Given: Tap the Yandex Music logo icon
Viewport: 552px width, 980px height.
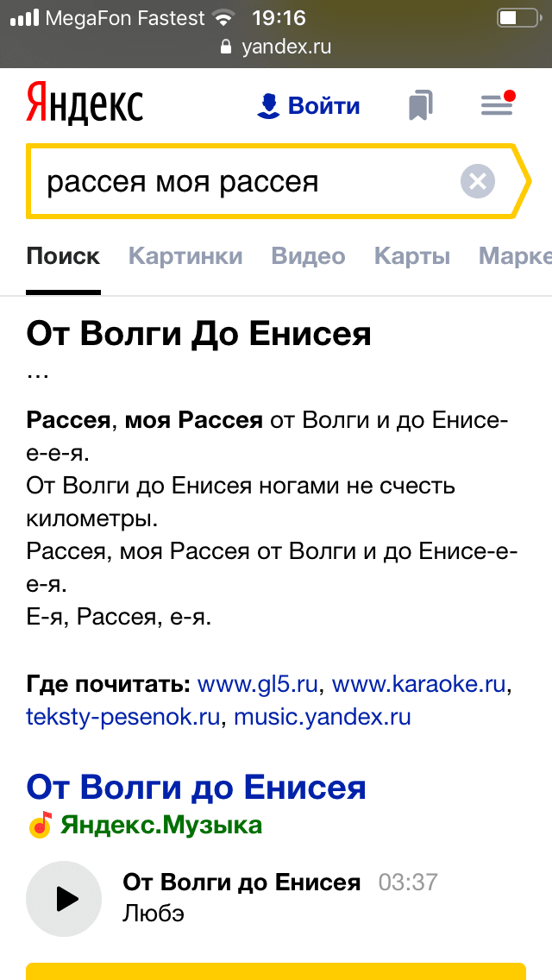Looking at the screenshot, I should click(41, 826).
